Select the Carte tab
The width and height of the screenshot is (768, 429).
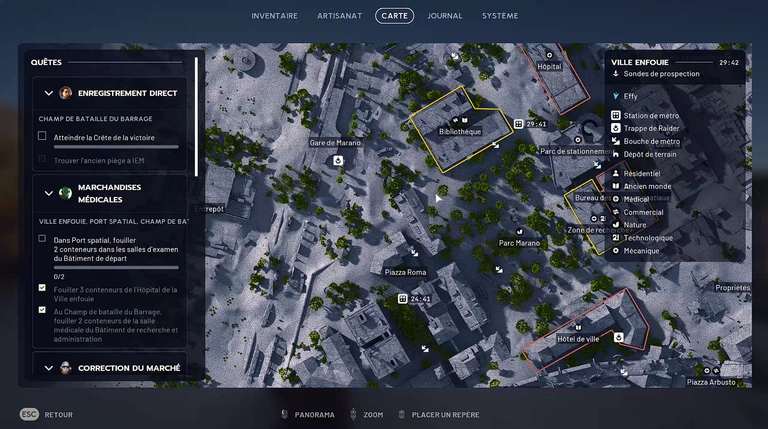point(394,16)
